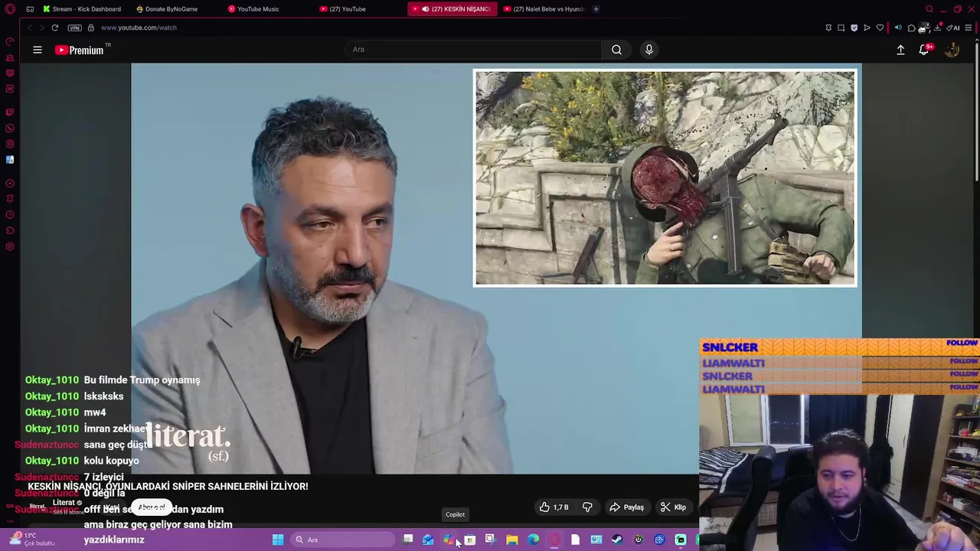Click the www.youtube.com/watch address bar

coord(139,28)
